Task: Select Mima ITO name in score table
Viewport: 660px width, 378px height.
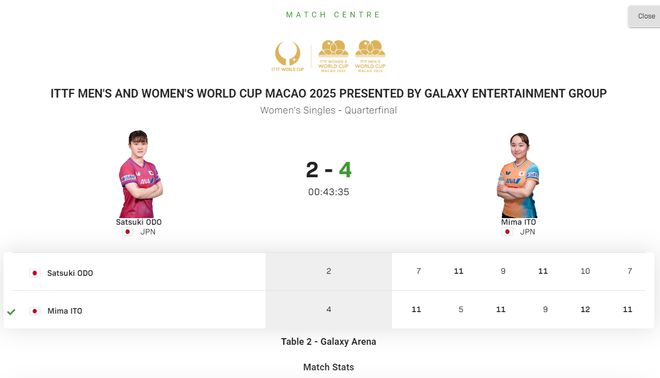Action: [x=65, y=311]
